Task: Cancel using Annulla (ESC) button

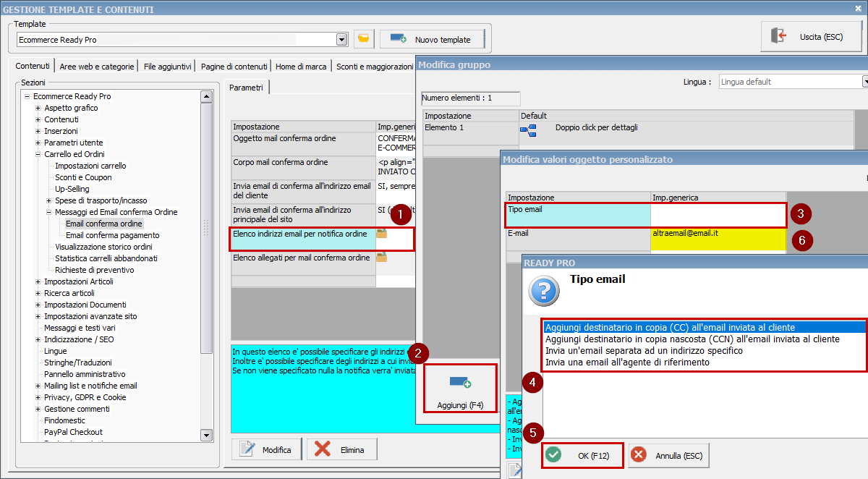Action: pyautogui.click(x=668, y=455)
